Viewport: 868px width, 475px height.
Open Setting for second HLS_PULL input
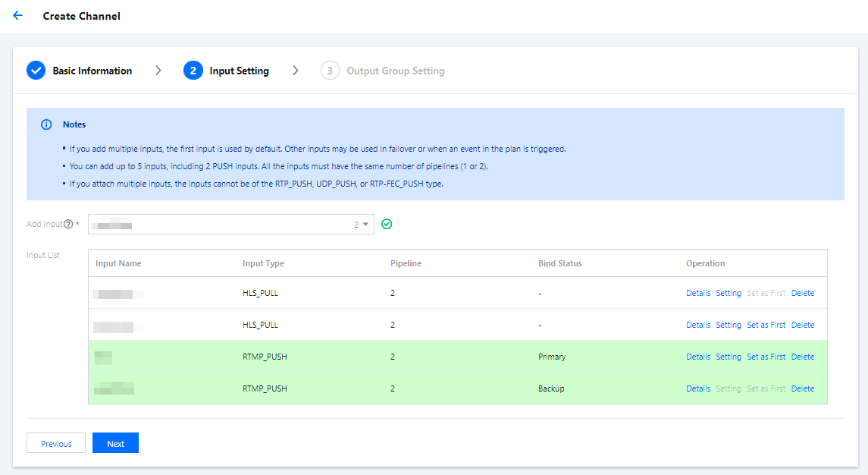[x=729, y=325]
